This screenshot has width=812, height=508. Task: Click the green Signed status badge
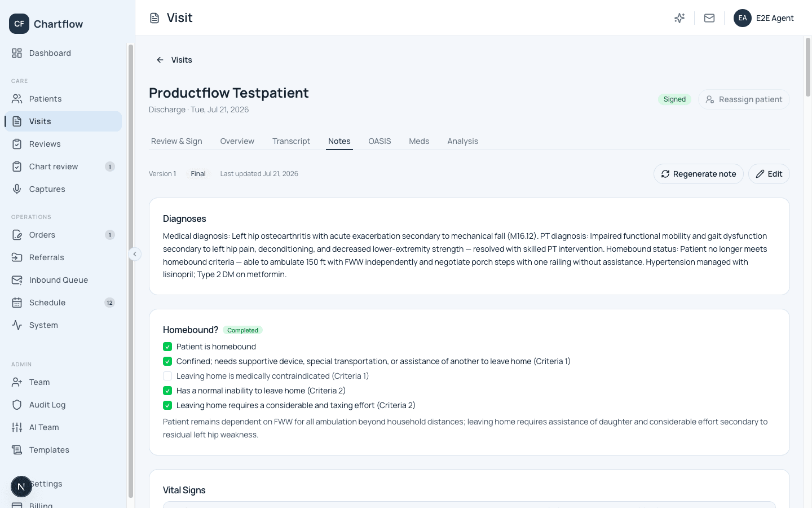tap(674, 99)
